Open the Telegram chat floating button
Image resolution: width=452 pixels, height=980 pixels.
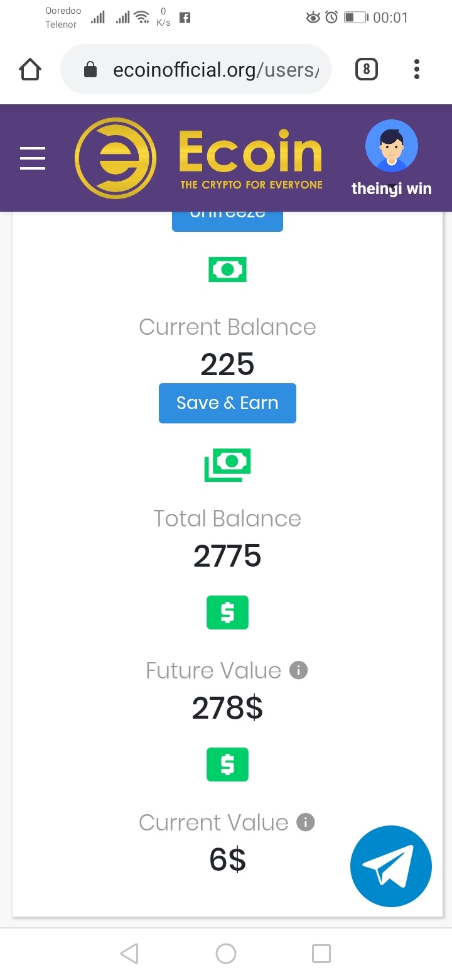point(391,866)
